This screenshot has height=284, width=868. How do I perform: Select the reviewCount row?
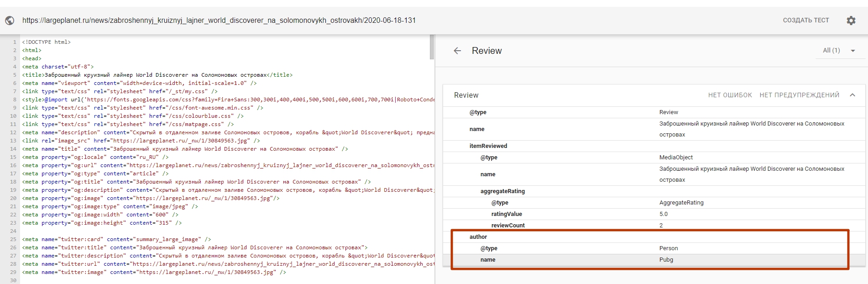(654, 226)
